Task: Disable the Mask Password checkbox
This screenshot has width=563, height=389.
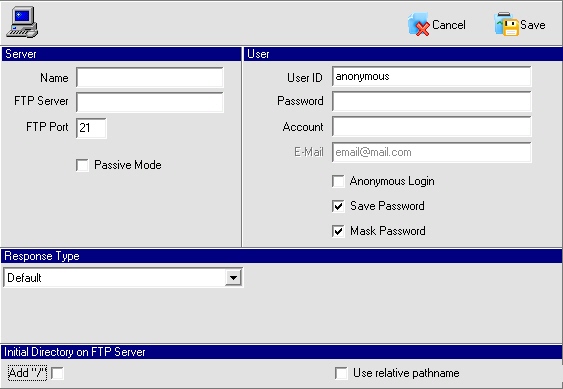Action: 338,231
